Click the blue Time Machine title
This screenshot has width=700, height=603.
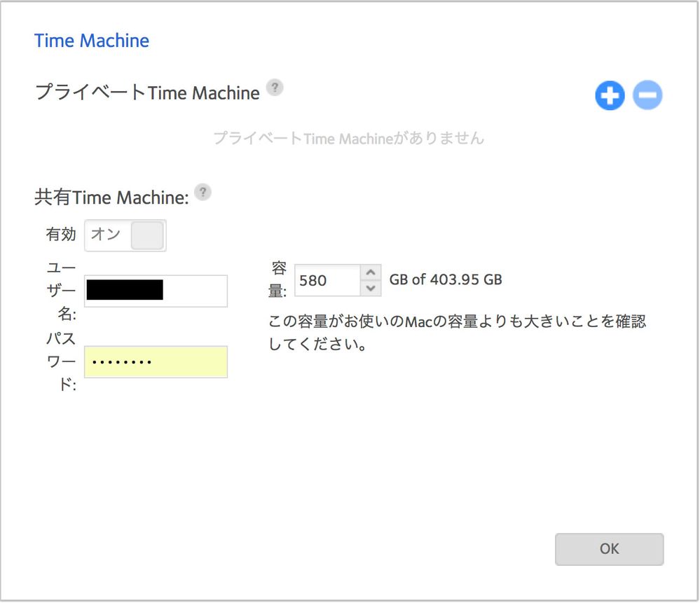pos(92,41)
